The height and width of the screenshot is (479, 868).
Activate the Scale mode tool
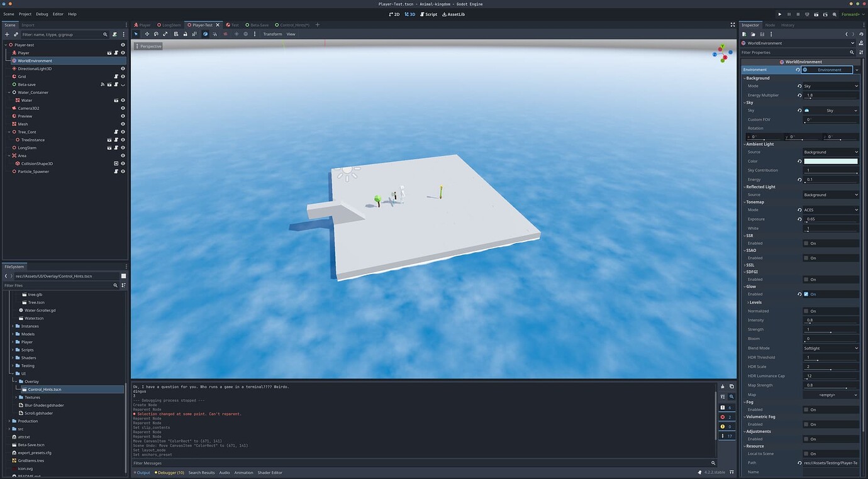click(x=165, y=34)
